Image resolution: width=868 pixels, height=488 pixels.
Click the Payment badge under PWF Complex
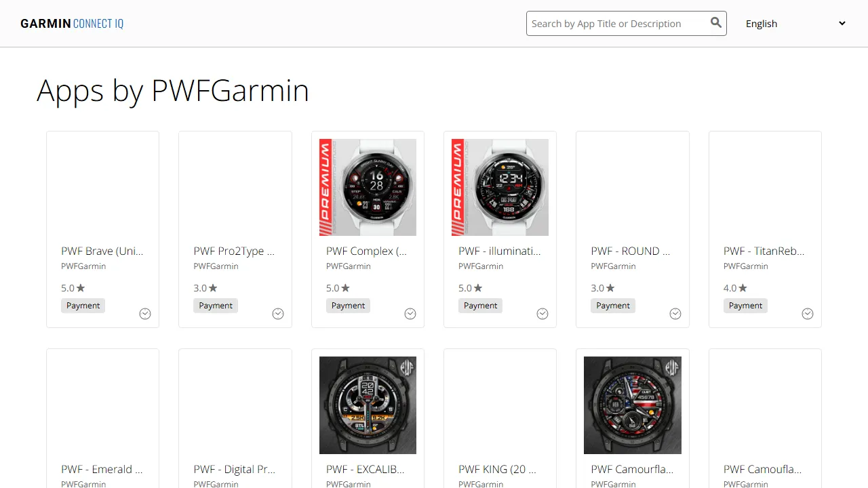point(348,305)
